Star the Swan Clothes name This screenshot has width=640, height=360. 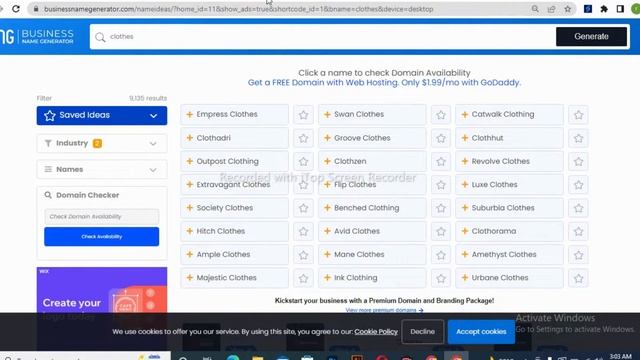click(441, 115)
